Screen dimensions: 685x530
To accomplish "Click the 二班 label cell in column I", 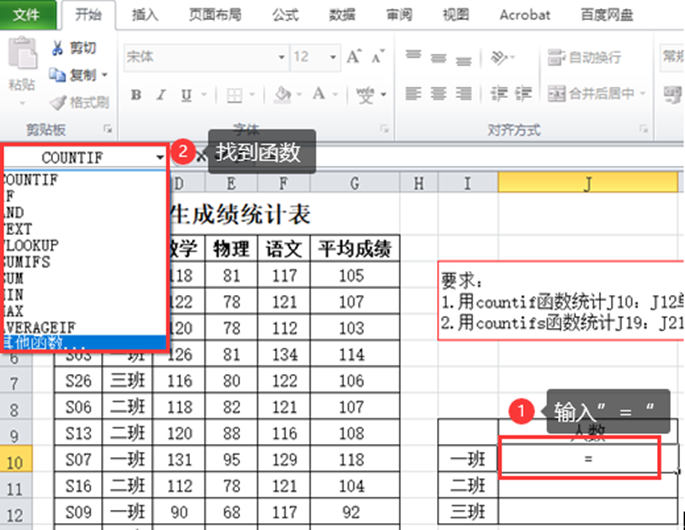I will pos(468,485).
